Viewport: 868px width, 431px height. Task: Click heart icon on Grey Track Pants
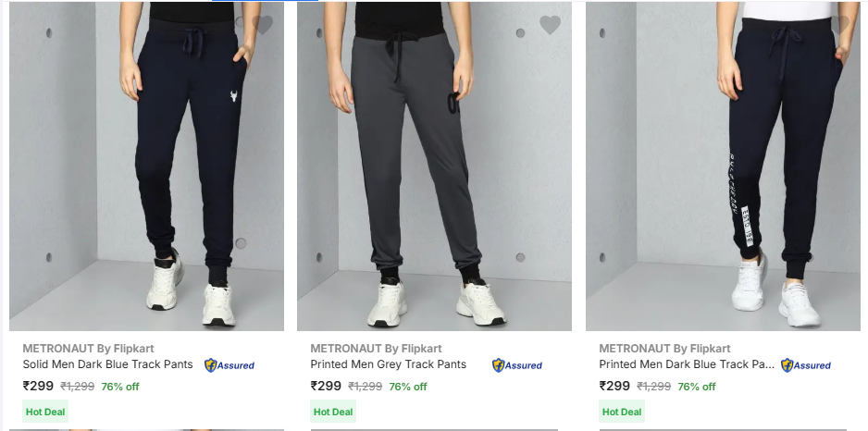551,25
